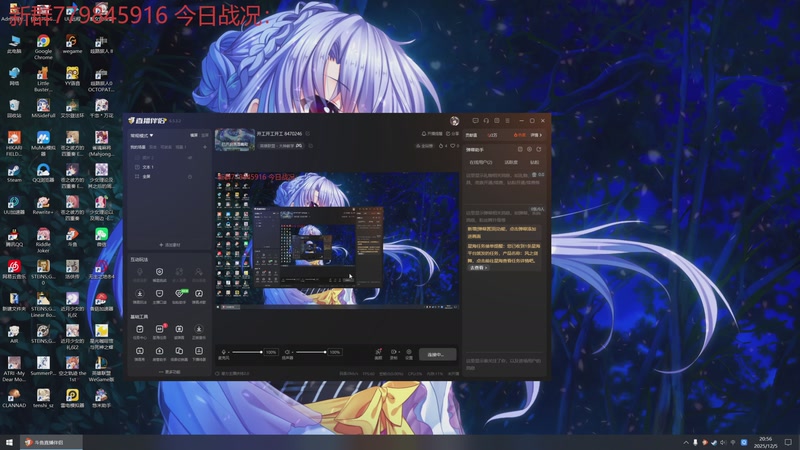This screenshot has height=450, width=800.
Task: Toggle the icon beside 全屏 source
Action: click(x=190, y=177)
